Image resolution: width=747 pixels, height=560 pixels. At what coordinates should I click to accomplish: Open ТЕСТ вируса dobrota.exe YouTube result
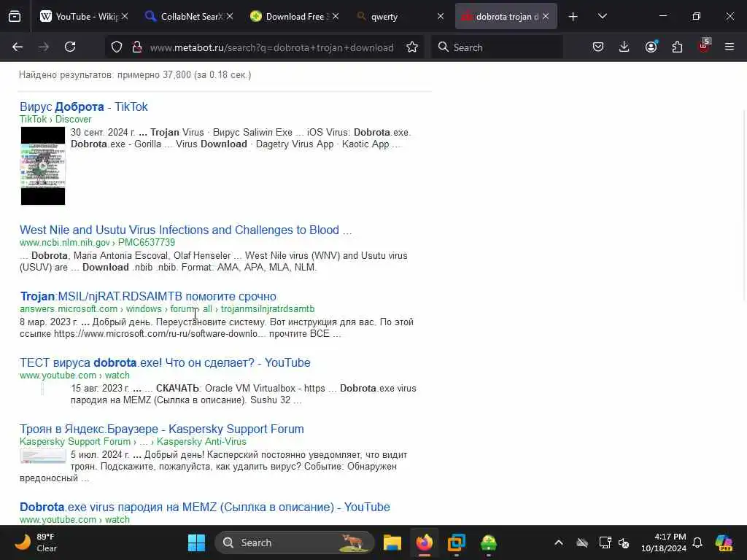(x=165, y=362)
